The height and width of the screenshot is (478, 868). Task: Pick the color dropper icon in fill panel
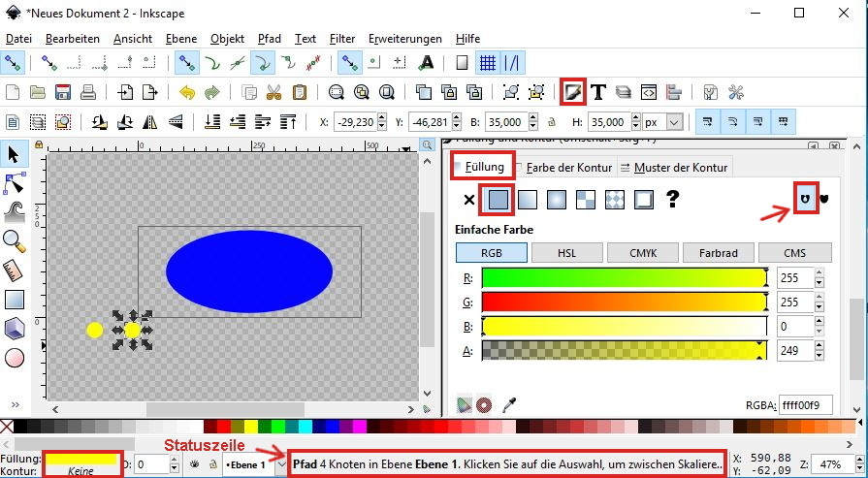tap(505, 404)
